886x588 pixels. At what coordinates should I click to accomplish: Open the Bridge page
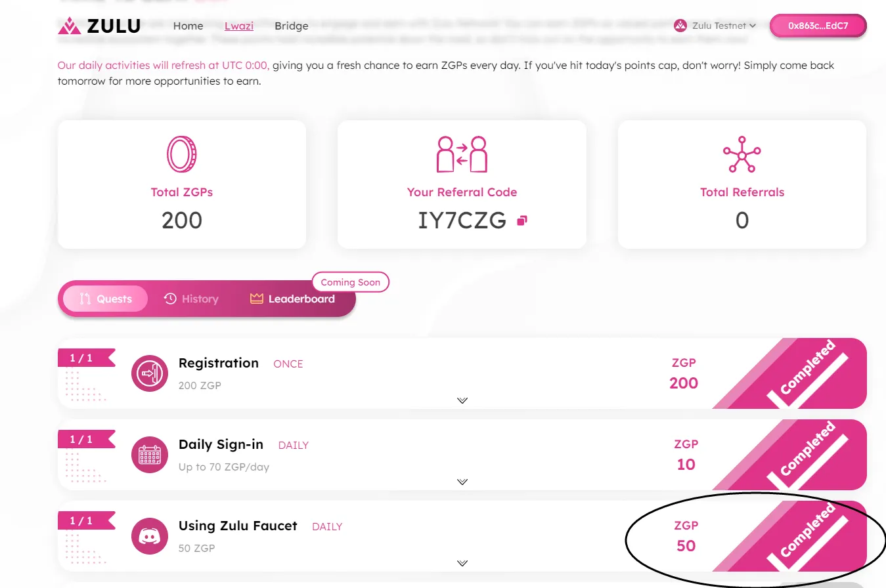[x=292, y=26]
